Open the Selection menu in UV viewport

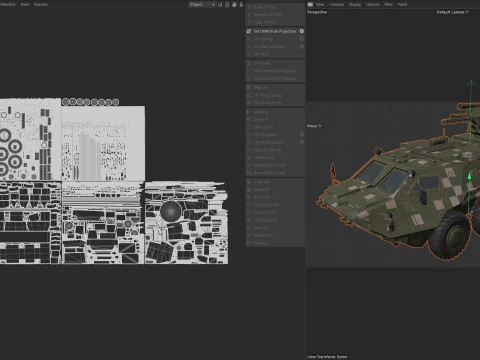(8, 4)
